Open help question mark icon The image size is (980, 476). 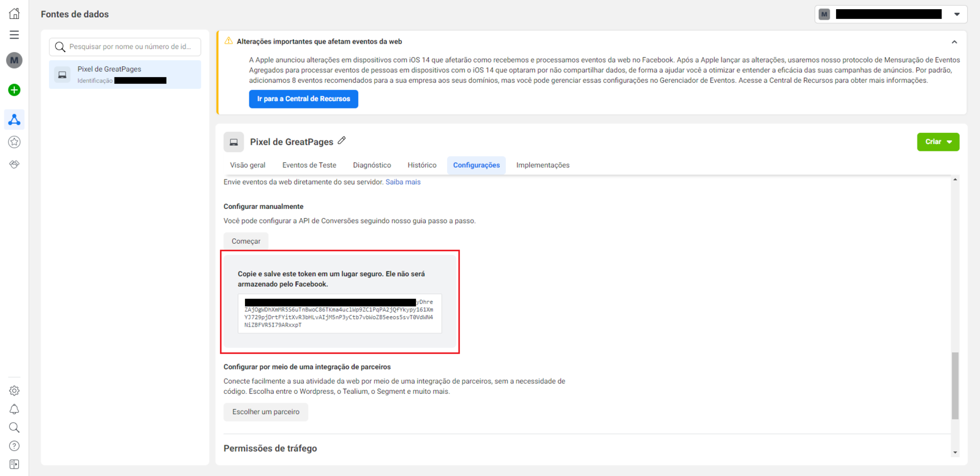(x=14, y=446)
